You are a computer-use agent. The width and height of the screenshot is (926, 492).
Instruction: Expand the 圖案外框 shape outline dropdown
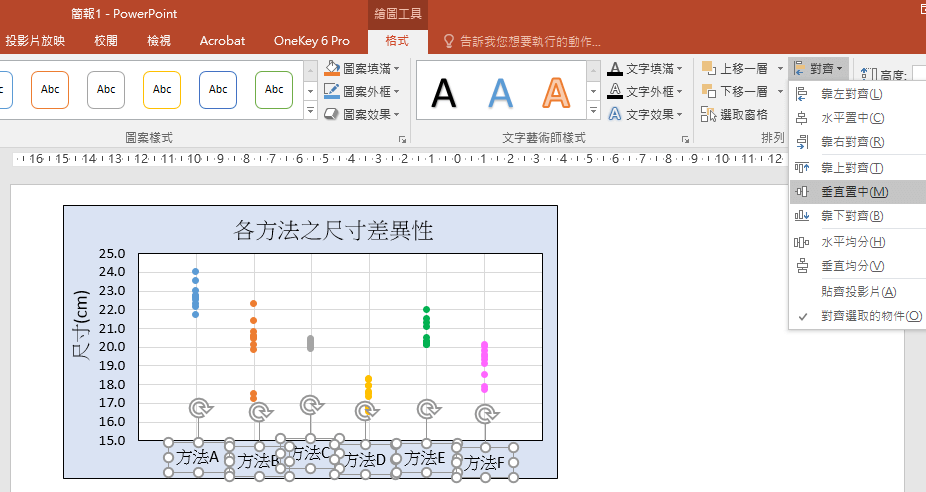[x=398, y=92]
